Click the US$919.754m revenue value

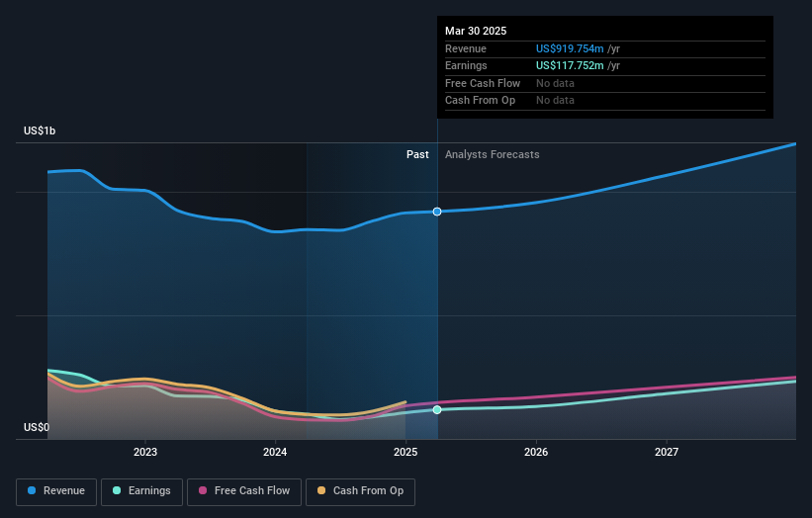570,48
